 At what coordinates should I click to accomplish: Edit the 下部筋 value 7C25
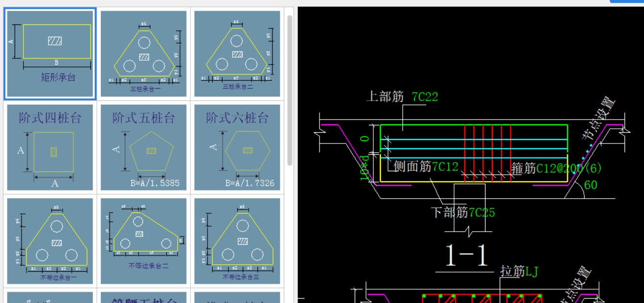(482, 212)
